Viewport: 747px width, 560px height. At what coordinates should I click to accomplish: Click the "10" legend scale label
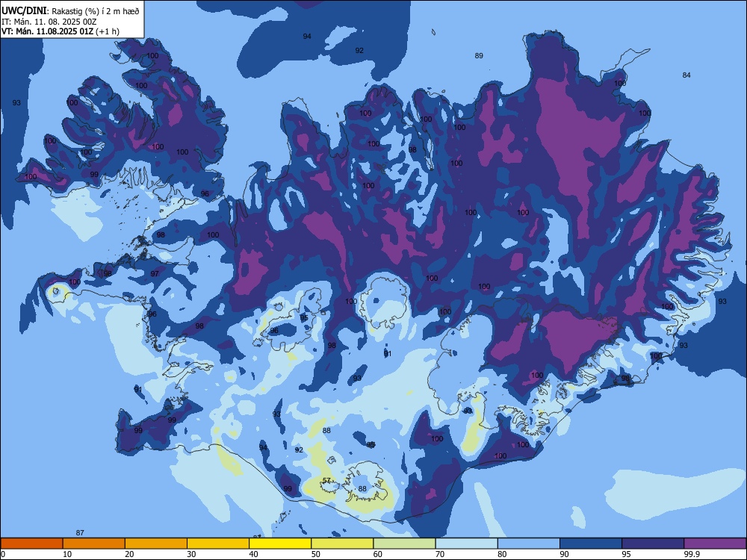[67, 554]
